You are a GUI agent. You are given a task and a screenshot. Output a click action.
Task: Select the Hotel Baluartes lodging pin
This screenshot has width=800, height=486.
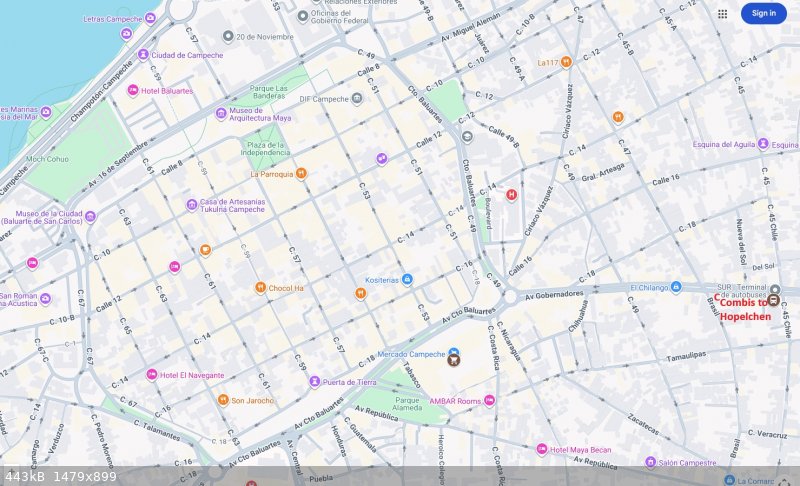[133, 90]
